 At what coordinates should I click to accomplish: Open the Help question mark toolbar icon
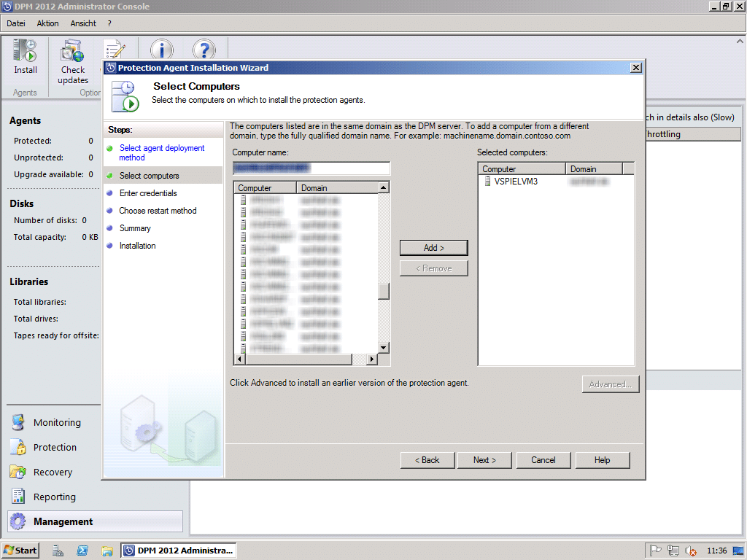[x=204, y=50]
